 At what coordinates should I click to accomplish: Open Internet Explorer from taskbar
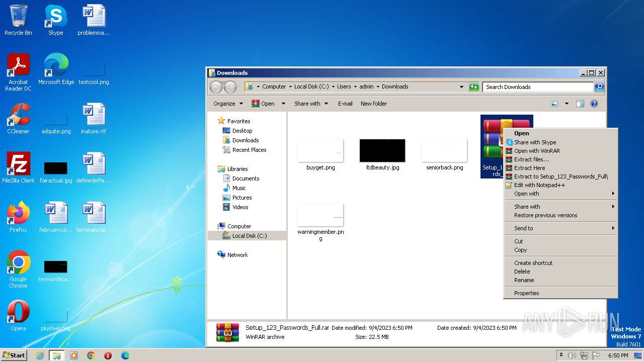tap(40, 355)
